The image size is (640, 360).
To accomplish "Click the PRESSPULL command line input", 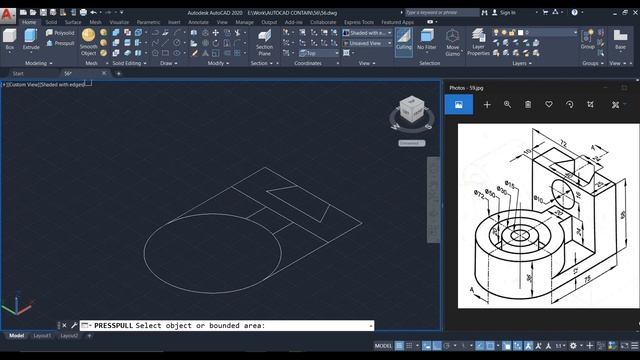I will [227, 325].
